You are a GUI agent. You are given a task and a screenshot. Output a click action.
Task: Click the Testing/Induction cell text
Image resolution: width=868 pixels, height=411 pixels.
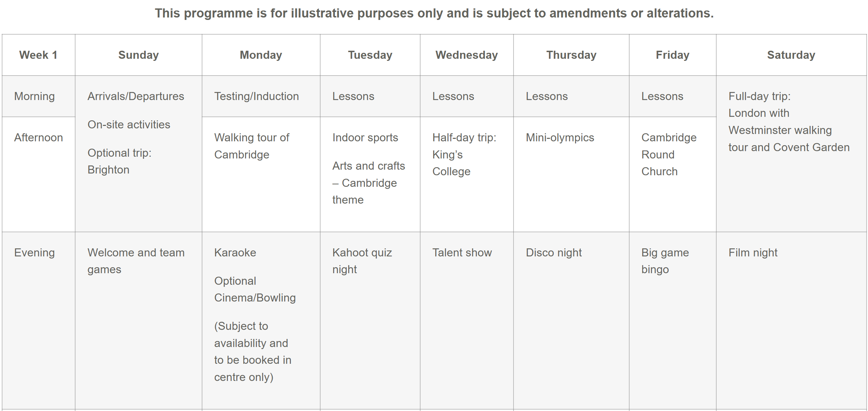(256, 96)
